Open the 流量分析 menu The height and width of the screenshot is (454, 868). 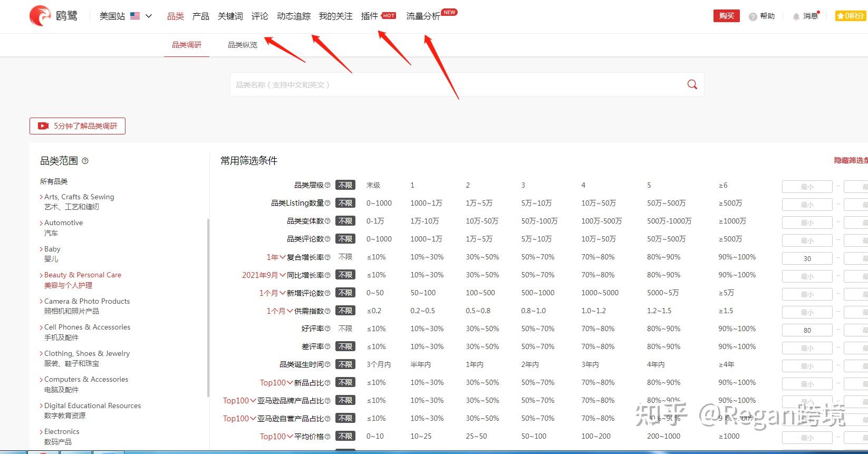pos(423,16)
